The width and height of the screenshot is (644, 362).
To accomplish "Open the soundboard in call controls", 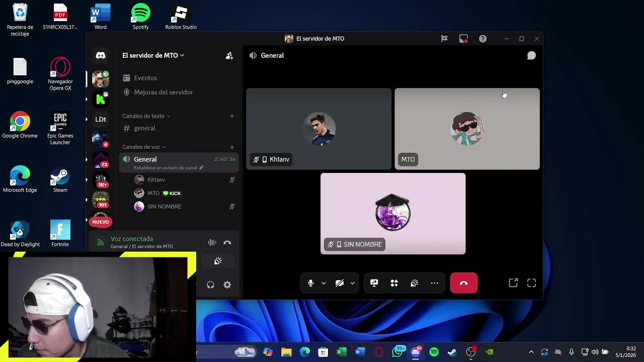I will (x=415, y=283).
